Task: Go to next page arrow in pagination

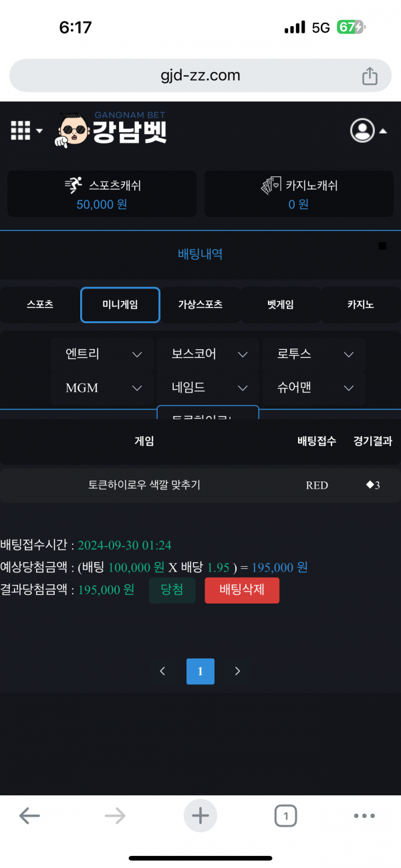Action: pos(237,671)
